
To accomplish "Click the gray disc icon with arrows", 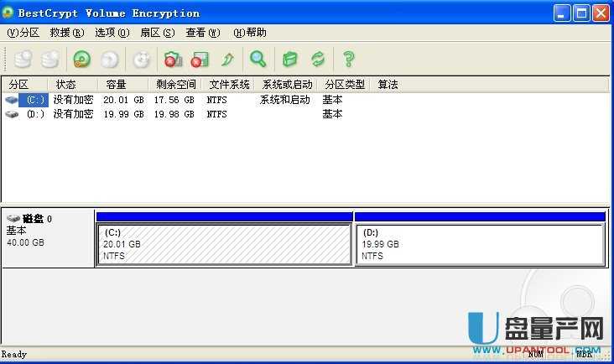I will (142, 60).
